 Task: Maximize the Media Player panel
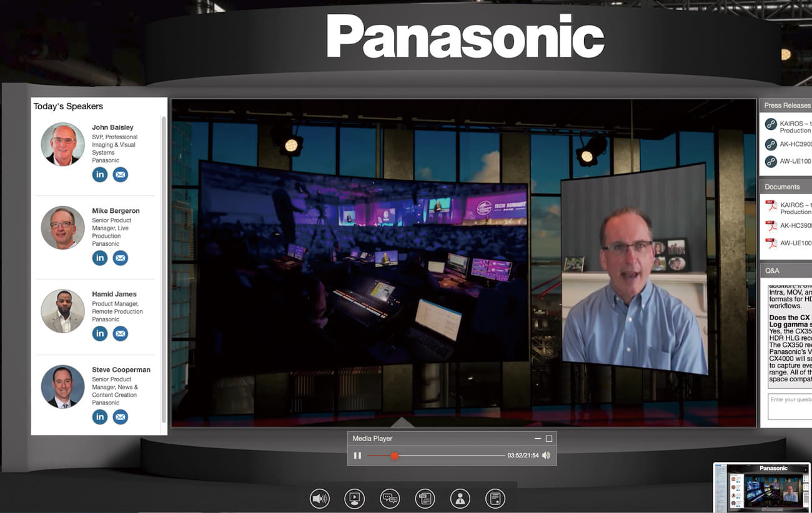click(549, 439)
